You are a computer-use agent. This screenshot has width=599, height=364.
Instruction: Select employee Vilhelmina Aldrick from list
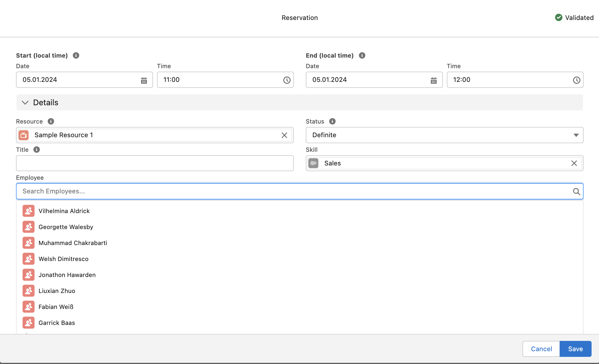click(x=64, y=211)
